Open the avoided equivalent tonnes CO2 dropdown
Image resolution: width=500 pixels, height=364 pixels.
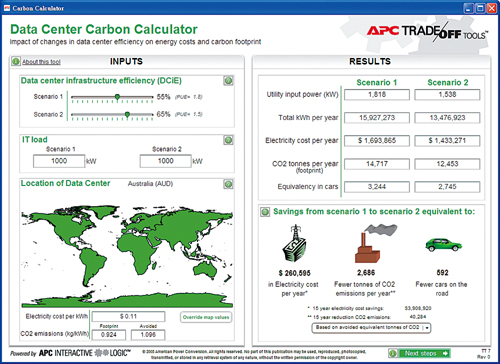[x=371, y=328]
